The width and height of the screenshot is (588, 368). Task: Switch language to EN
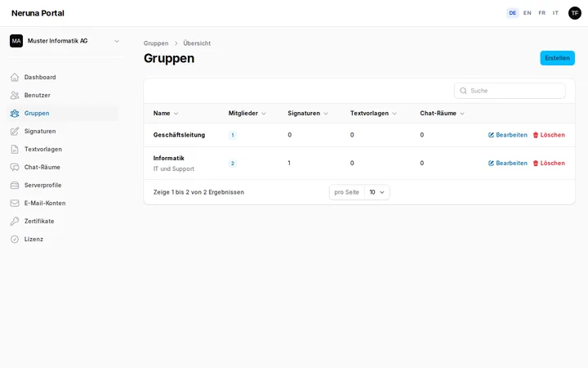pos(527,13)
